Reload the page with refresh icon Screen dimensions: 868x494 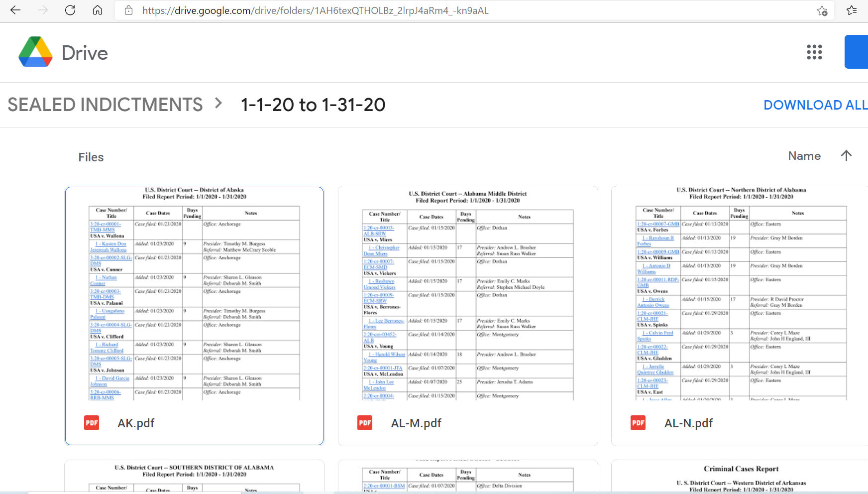[70, 10]
